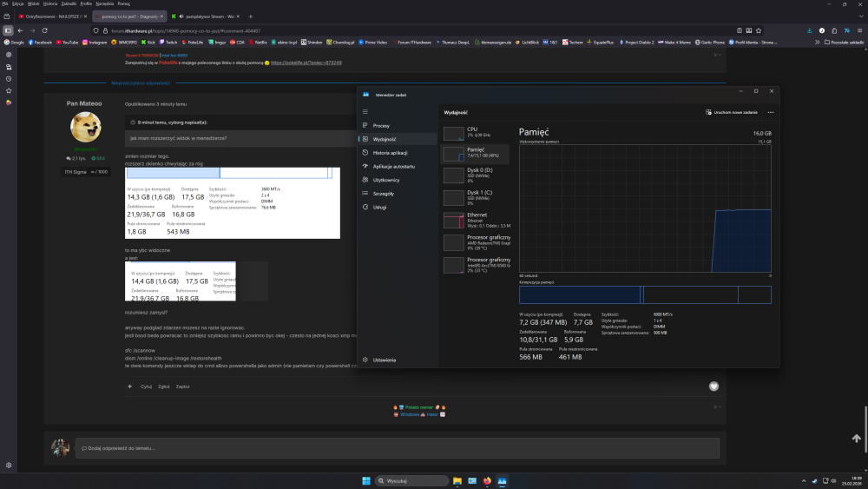Image resolution: width=868 pixels, height=489 pixels.
Task: Toggle the browser sidebar button
Action: [8, 30]
